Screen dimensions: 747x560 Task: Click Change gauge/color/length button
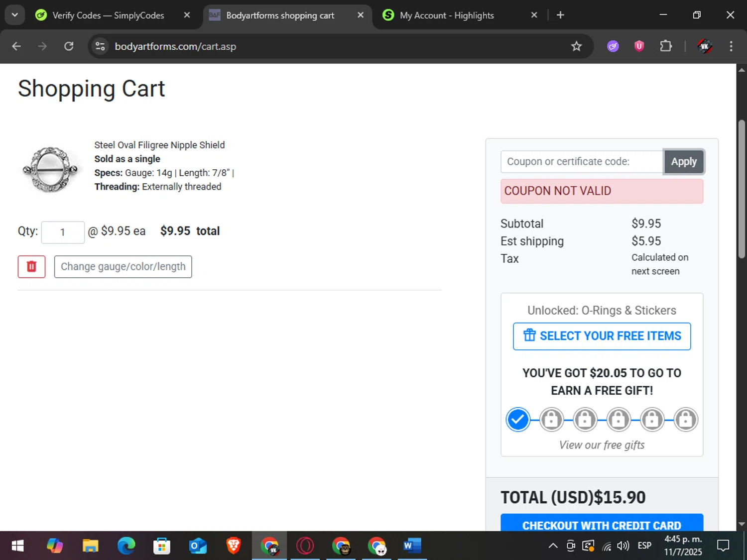point(123,267)
